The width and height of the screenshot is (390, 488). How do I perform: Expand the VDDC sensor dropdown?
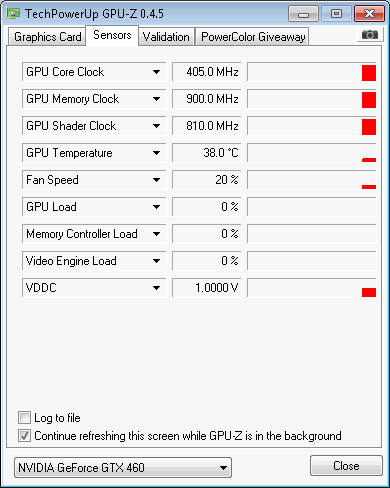[156, 288]
